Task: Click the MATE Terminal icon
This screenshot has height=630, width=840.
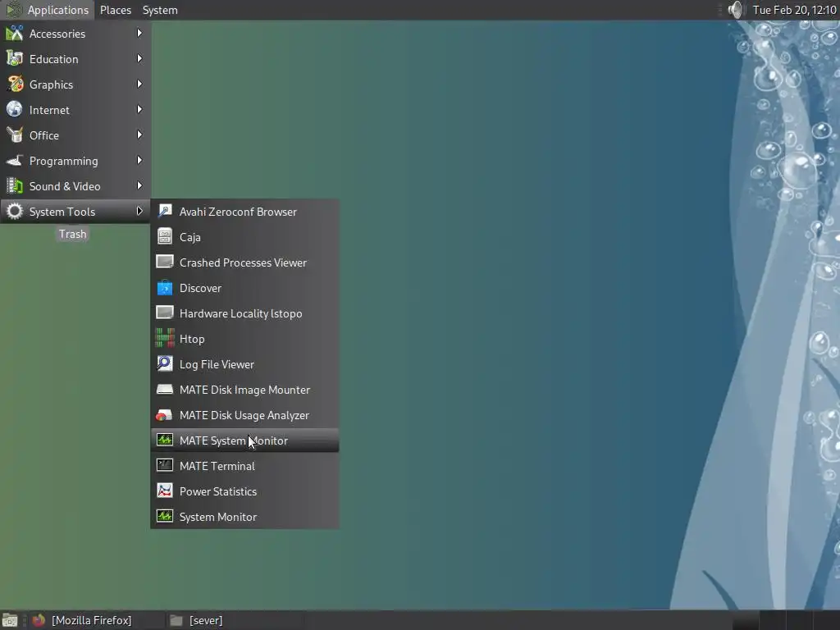Action: pyautogui.click(x=165, y=466)
